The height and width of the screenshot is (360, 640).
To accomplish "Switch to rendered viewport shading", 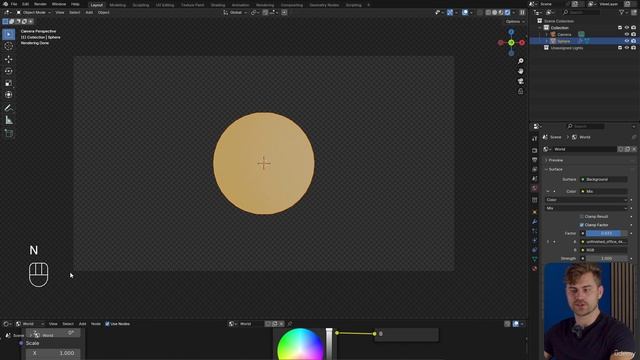I will pyautogui.click(x=507, y=13).
